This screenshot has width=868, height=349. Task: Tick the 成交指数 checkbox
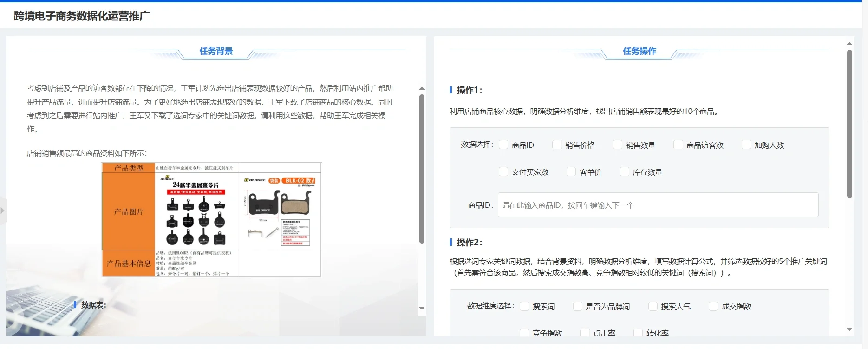(713, 306)
